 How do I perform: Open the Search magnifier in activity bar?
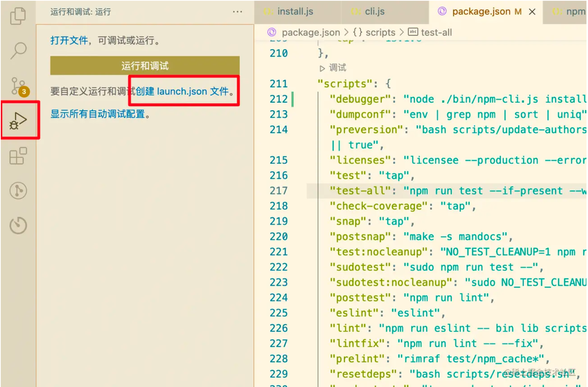(x=18, y=50)
